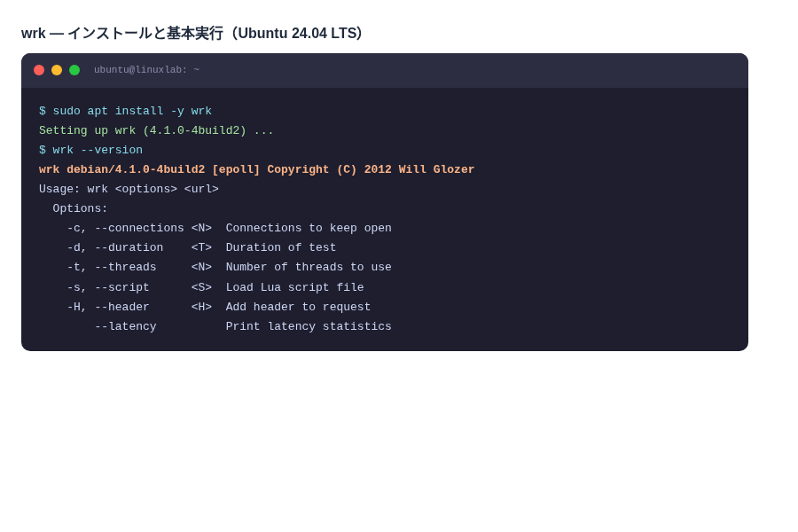Click the Connections to keep open description

[309, 228]
